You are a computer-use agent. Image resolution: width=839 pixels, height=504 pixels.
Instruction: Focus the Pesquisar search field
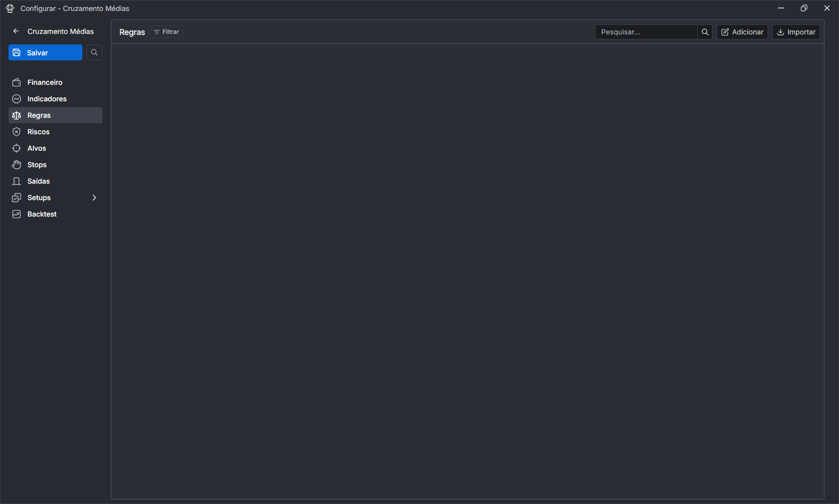click(x=646, y=32)
